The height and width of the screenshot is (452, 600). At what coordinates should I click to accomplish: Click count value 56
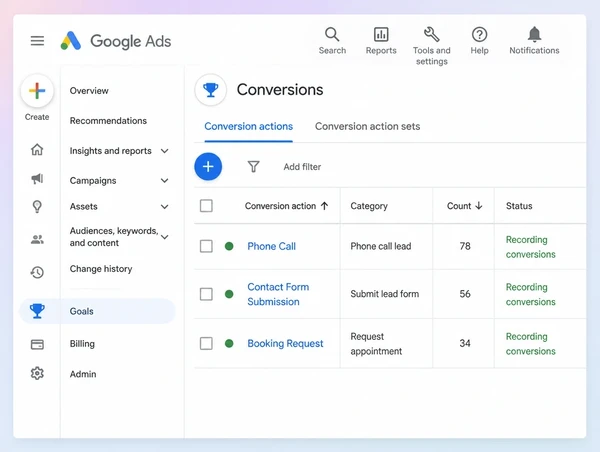(465, 294)
